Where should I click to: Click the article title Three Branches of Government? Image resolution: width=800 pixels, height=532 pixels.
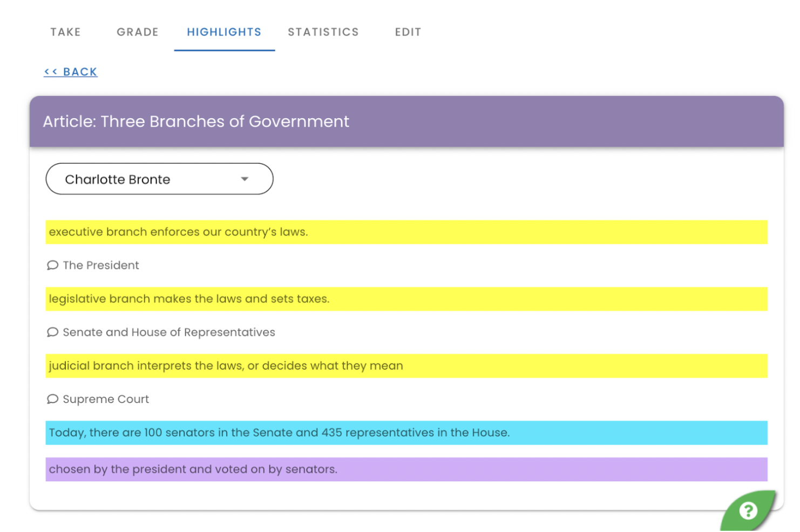click(x=196, y=121)
